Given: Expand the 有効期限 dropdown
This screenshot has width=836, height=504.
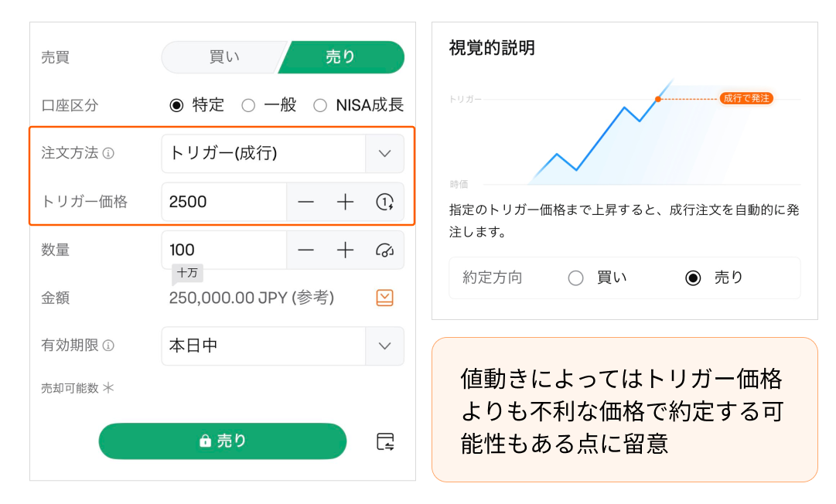Looking at the screenshot, I should (384, 346).
